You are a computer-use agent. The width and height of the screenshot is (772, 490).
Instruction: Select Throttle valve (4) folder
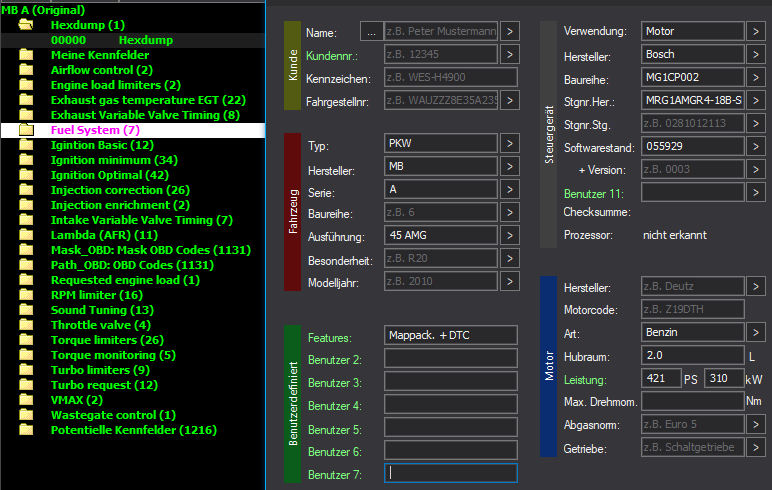click(101, 325)
